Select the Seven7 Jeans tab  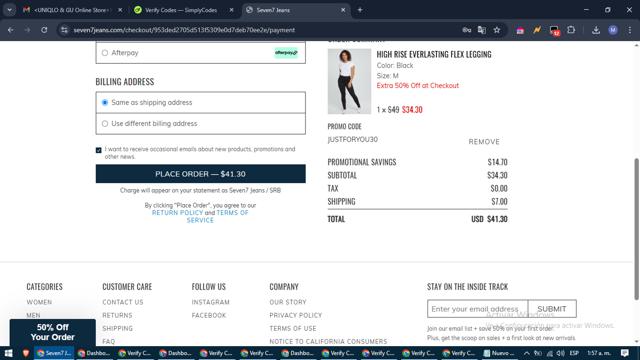tap(296, 10)
